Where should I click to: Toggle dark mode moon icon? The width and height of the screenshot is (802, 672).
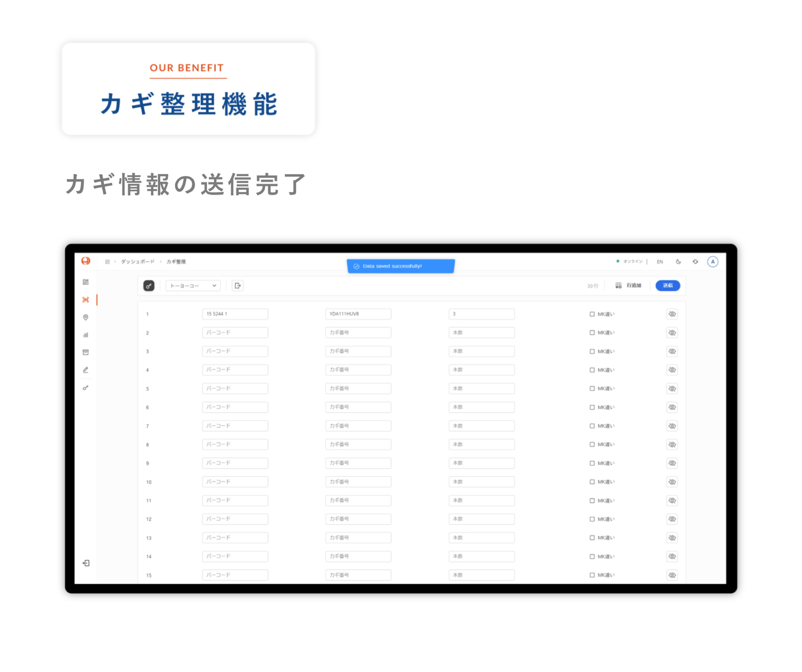678,262
